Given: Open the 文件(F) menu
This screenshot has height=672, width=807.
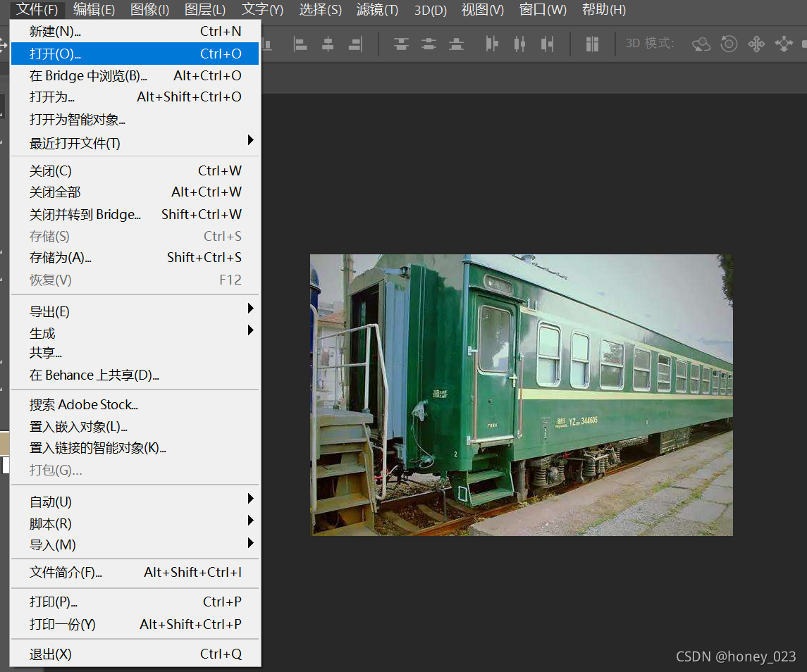Looking at the screenshot, I should [x=37, y=10].
